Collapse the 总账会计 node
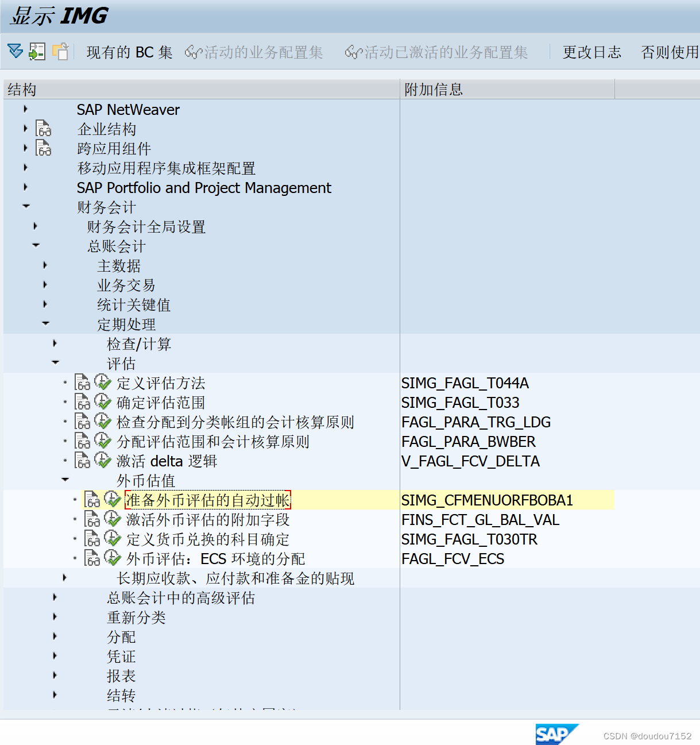The height and width of the screenshot is (745, 700). click(x=36, y=245)
